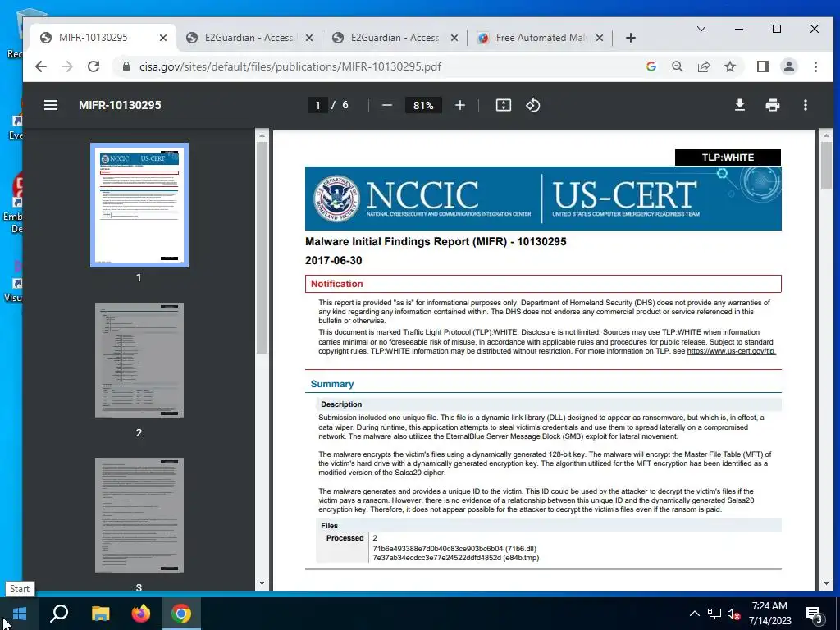Viewport: 840px width, 630px height.
Task: Click the browser forward arrow
Action: click(x=67, y=66)
